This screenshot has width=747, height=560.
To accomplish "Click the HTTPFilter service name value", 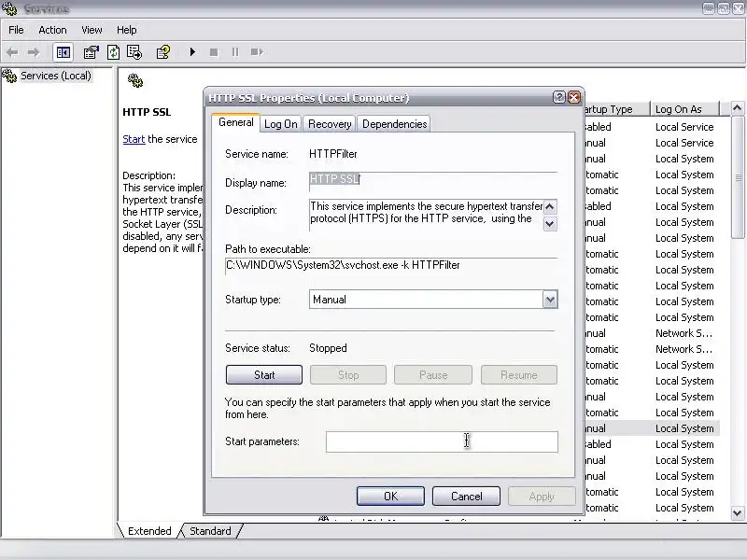I will click(333, 154).
